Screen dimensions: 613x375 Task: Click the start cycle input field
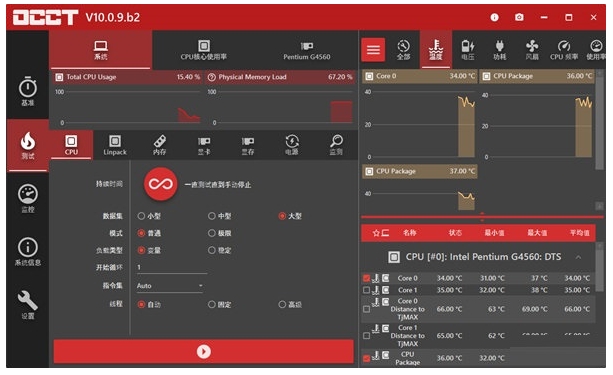click(x=171, y=267)
